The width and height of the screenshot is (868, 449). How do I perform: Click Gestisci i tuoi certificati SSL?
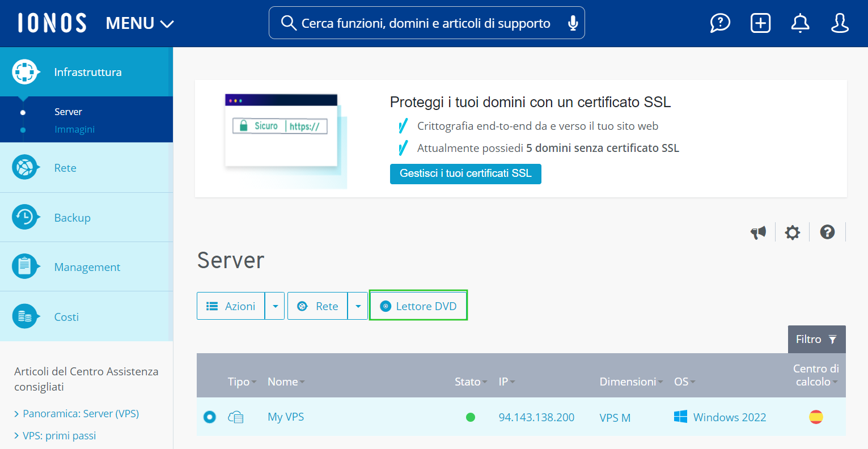465,173
